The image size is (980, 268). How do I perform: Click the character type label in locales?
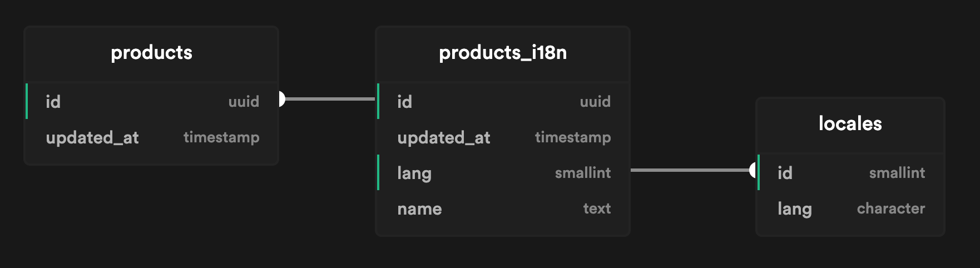point(891,209)
